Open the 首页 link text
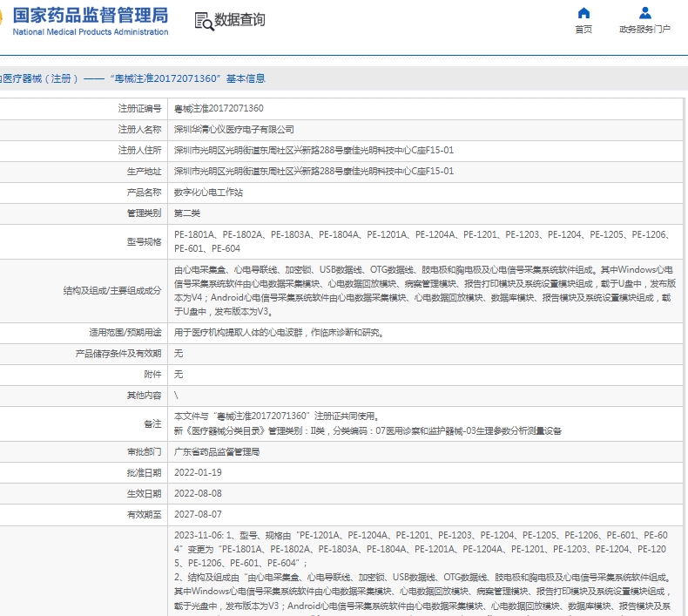Viewport: 688px width, 616px height. click(x=583, y=29)
